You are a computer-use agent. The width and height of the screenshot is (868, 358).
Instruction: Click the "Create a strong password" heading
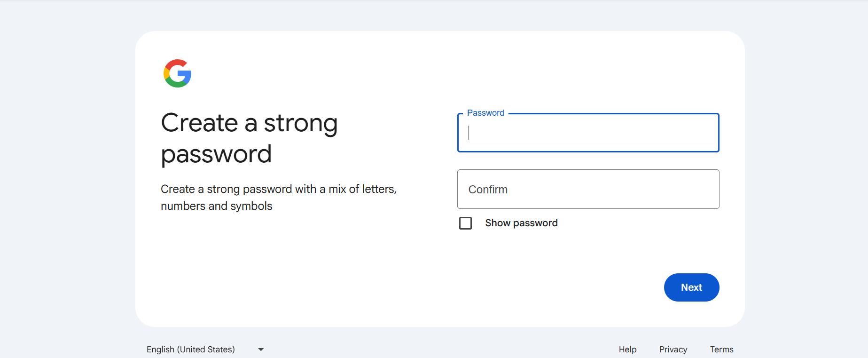(249, 138)
